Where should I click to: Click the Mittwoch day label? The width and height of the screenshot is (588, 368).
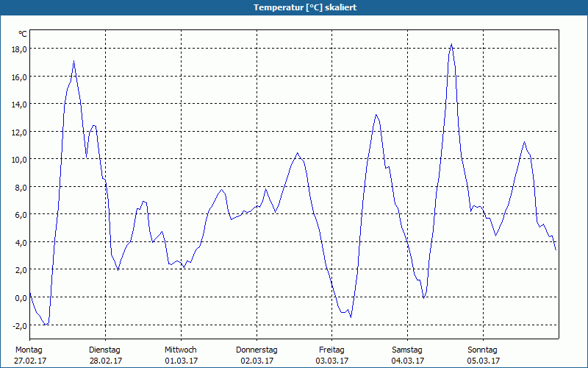pos(181,350)
